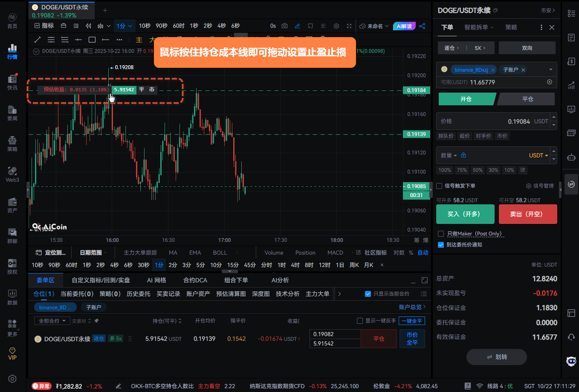579x392 pixels.
Task: Expand the 5X leverage selector
Action: click(x=480, y=48)
